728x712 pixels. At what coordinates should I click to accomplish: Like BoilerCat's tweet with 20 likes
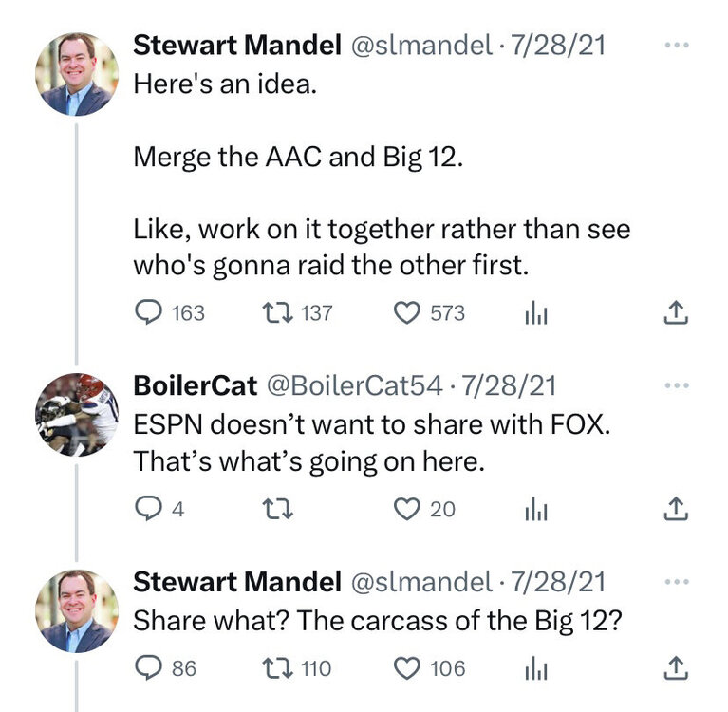click(406, 509)
